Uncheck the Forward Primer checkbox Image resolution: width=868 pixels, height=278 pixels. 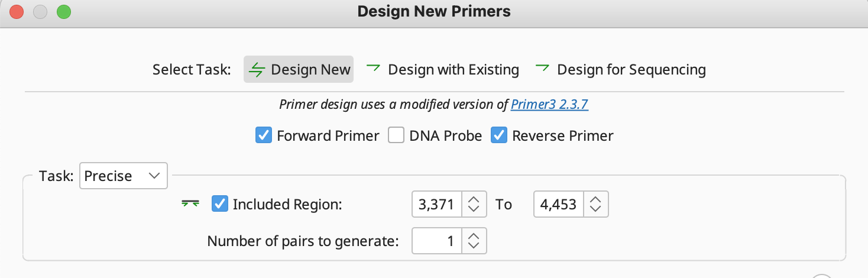tap(264, 135)
